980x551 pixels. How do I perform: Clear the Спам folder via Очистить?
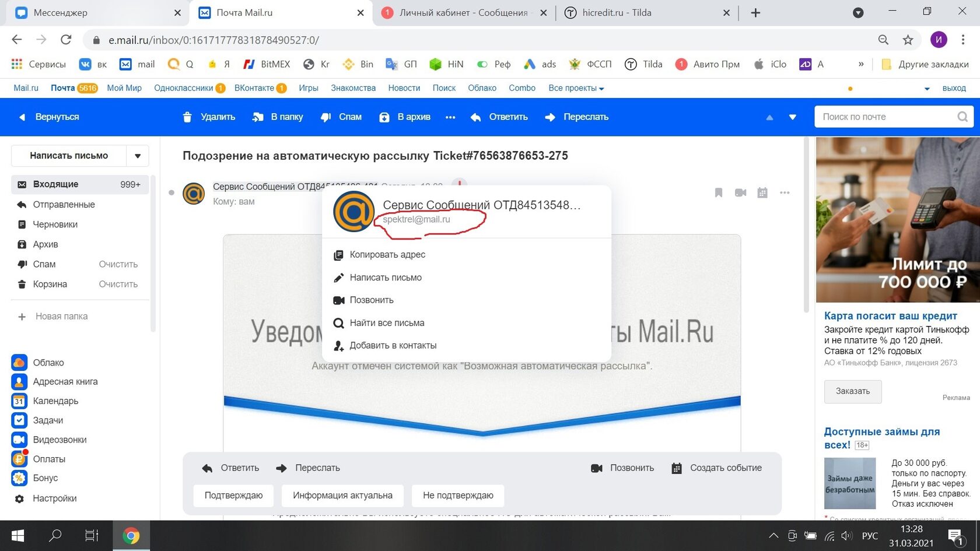tap(118, 264)
